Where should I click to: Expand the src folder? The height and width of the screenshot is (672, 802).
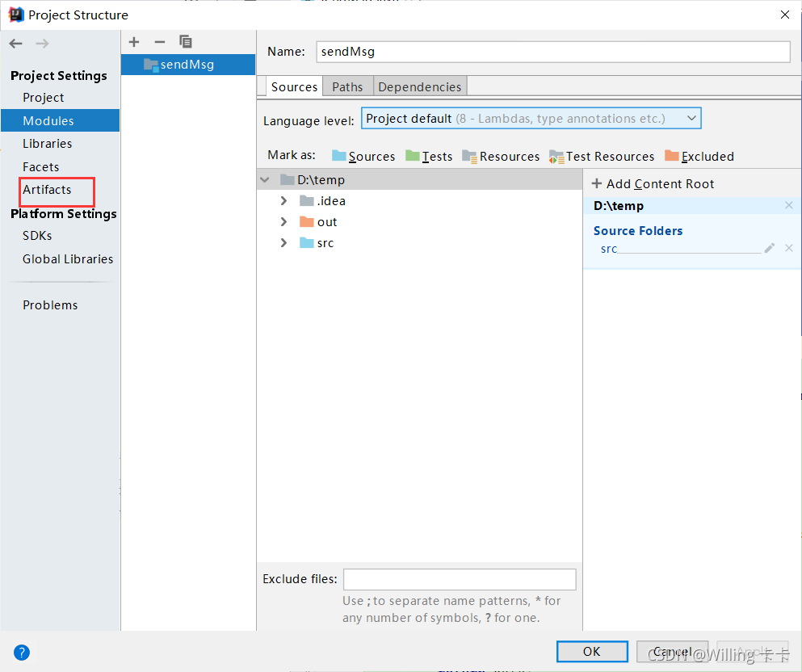(283, 243)
